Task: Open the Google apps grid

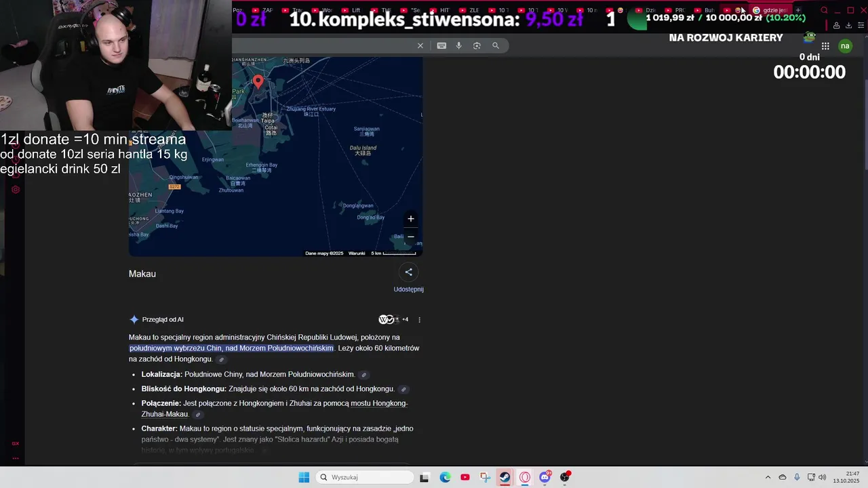Action: [x=825, y=46]
